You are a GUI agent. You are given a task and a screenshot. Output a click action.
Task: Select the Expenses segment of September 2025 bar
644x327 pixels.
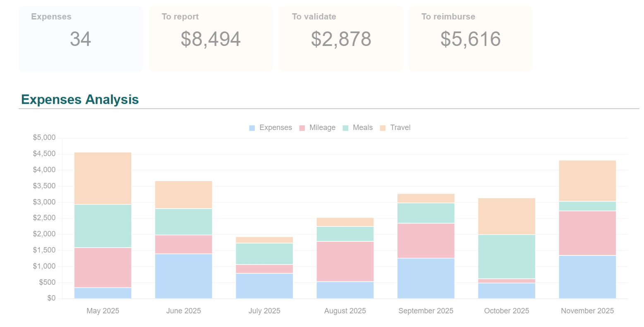(426, 278)
